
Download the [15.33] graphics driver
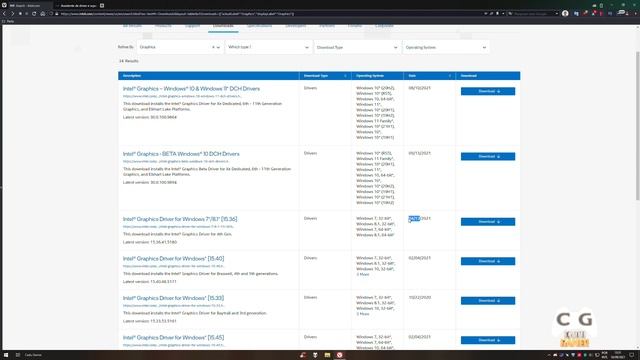coord(488,301)
